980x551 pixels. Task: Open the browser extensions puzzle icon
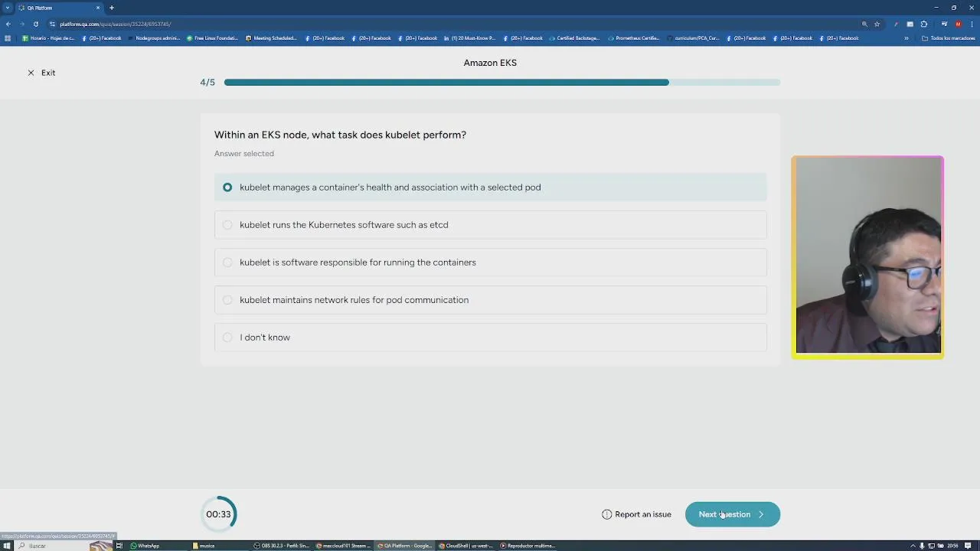pos(924,24)
